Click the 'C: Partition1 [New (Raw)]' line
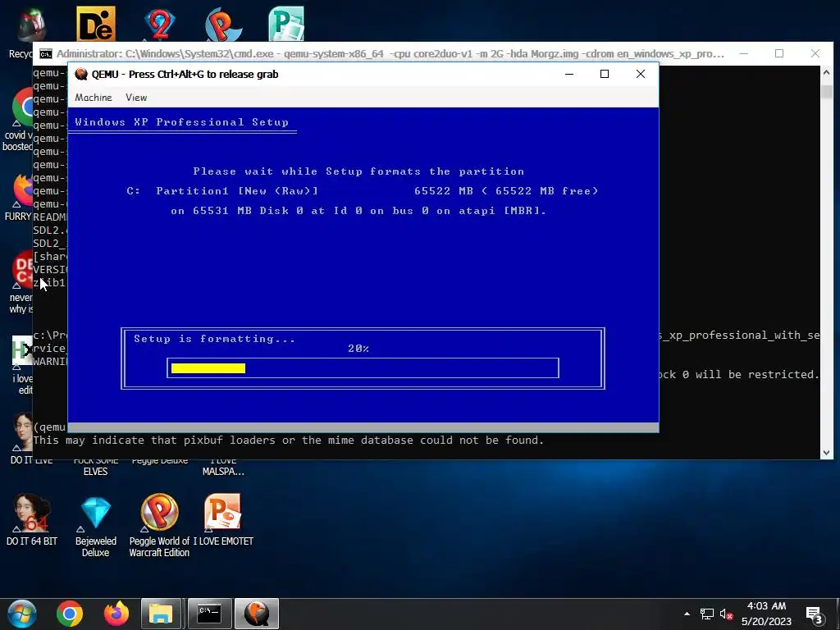The width and height of the screenshot is (840, 630). (x=362, y=190)
